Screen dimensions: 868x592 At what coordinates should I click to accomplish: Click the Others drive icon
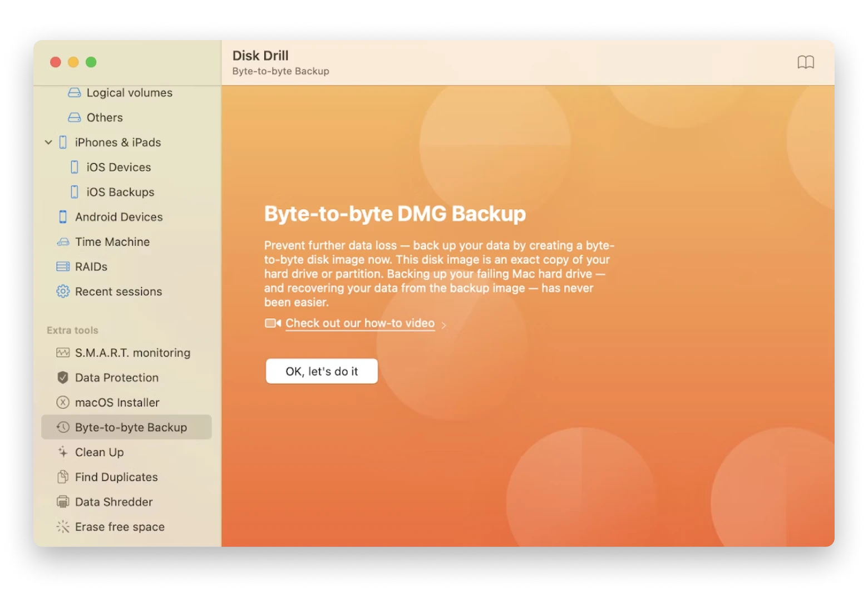click(74, 117)
